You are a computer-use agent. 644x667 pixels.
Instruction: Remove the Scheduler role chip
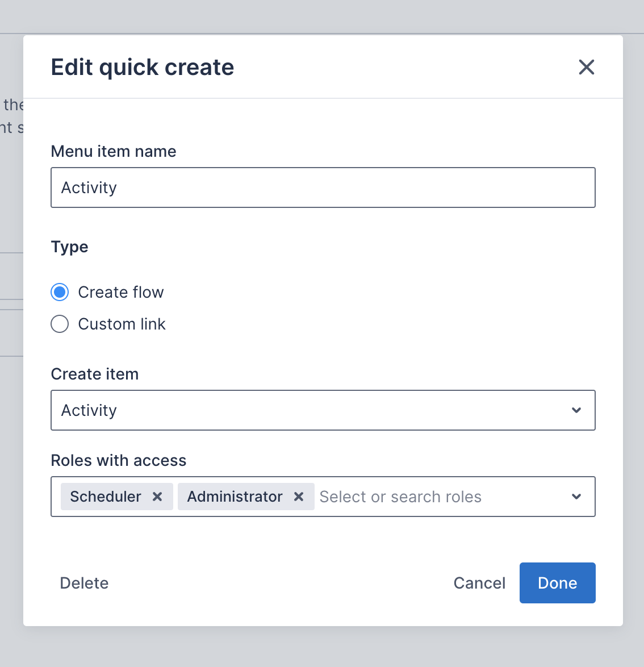[157, 497]
